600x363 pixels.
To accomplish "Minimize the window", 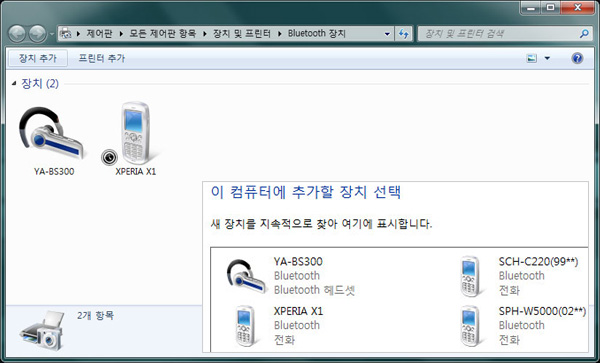I will click(x=531, y=7).
